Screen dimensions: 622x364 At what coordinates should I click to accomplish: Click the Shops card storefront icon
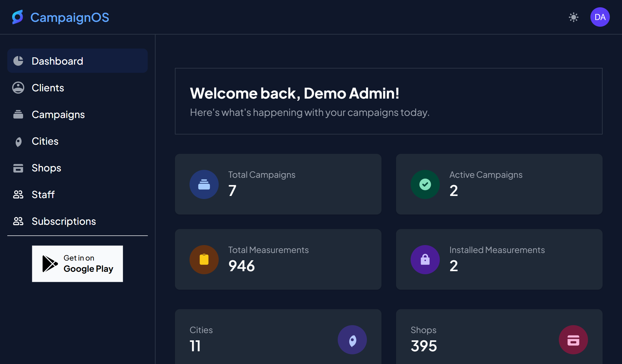(x=573, y=340)
